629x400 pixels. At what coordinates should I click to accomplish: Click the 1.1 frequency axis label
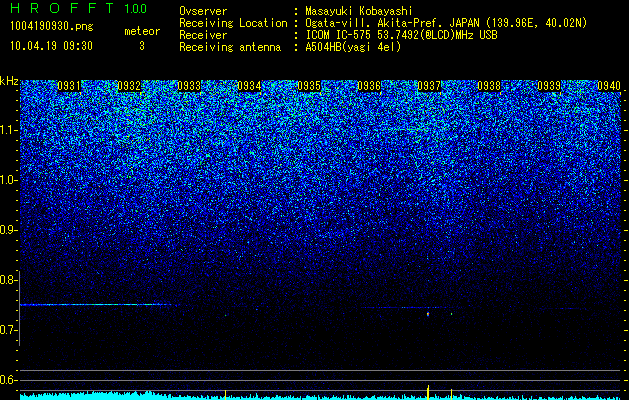[x=8, y=130]
